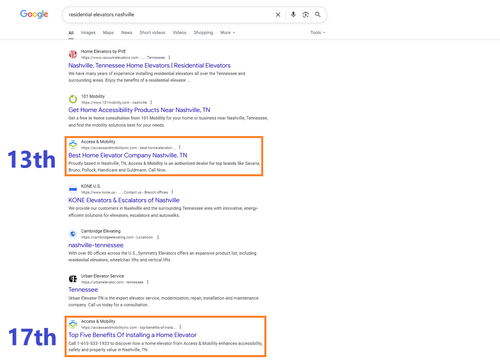Open options menu for 101 Mobility result
The width and height of the screenshot is (500, 360).
coord(151,102)
